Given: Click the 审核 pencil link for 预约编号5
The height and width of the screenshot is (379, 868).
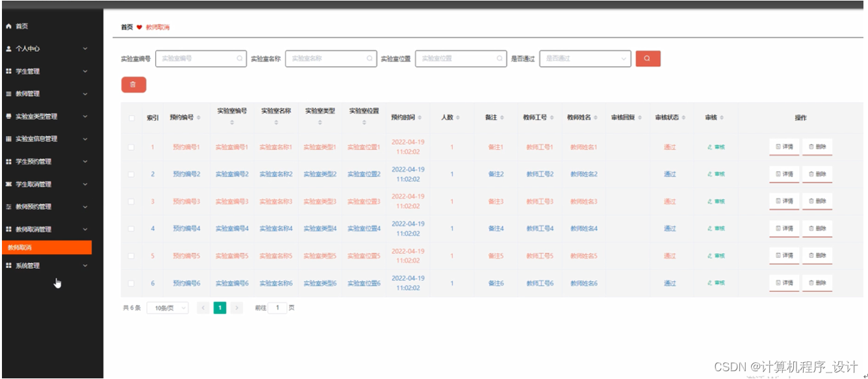Looking at the screenshot, I should point(716,256).
